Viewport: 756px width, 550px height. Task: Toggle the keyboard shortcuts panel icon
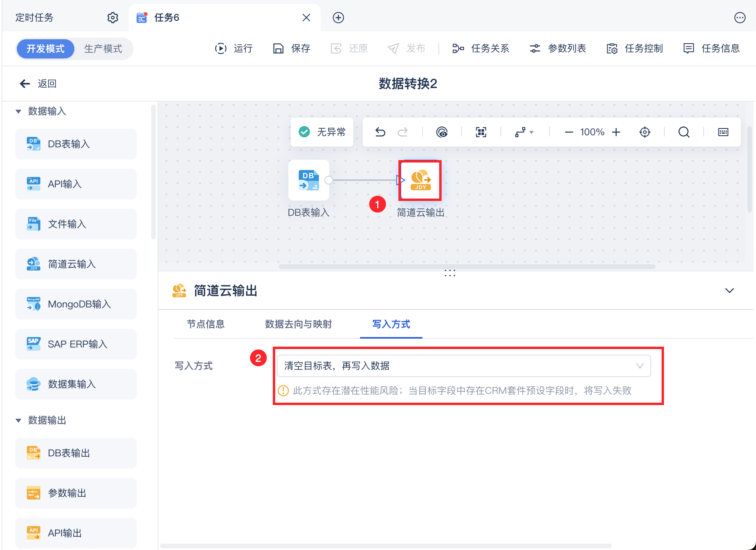pyautogui.click(x=723, y=132)
